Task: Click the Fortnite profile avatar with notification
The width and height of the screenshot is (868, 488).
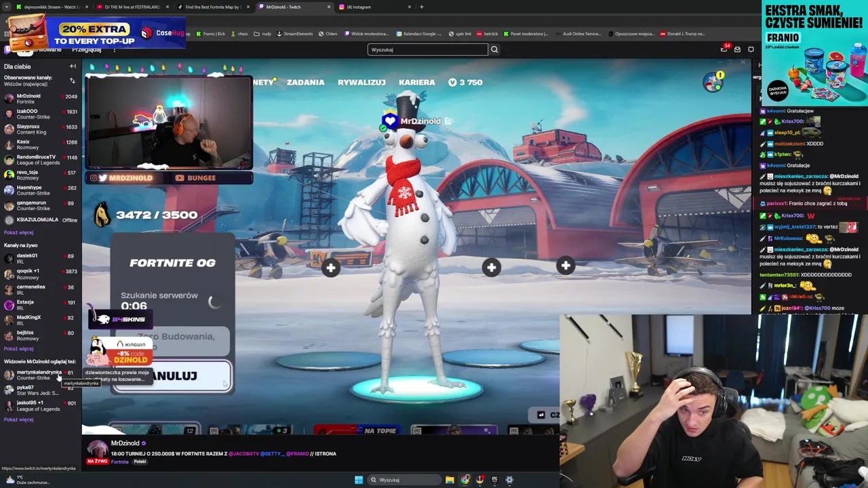Action: [x=713, y=81]
